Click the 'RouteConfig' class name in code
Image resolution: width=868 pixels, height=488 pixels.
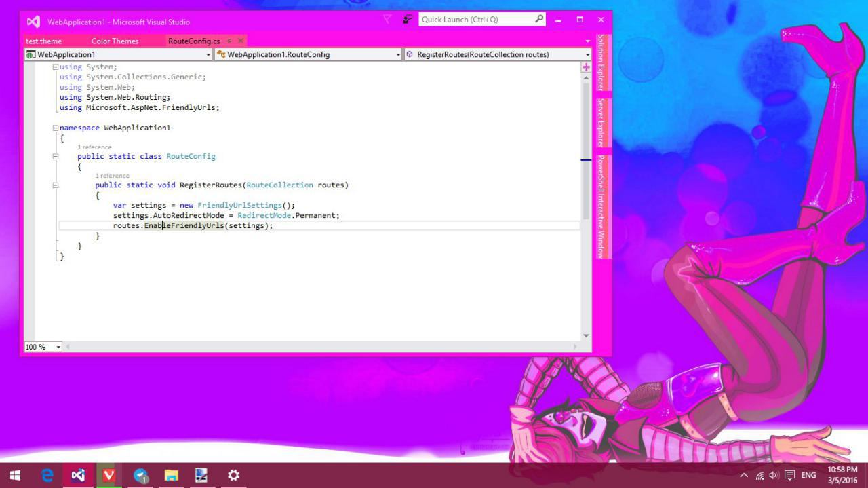191,156
